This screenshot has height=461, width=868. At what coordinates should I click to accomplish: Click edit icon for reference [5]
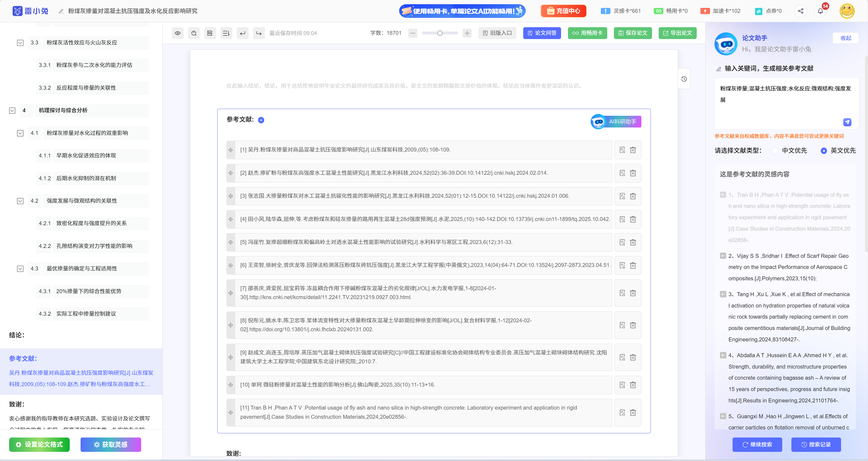[x=622, y=242]
